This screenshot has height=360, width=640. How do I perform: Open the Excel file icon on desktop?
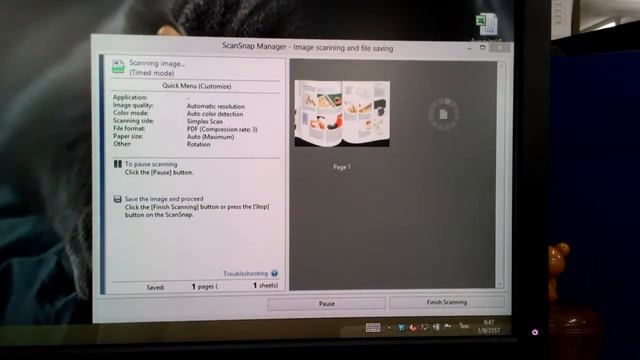[x=487, y=24]
